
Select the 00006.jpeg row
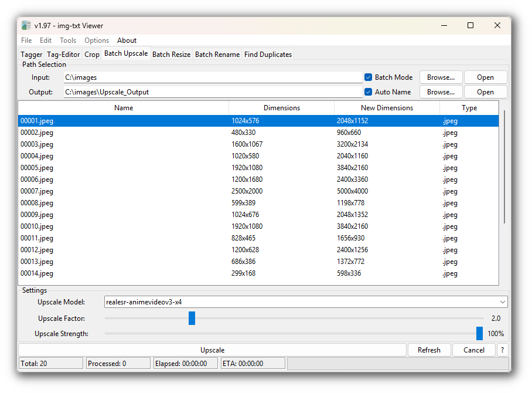tap(258, 179)
